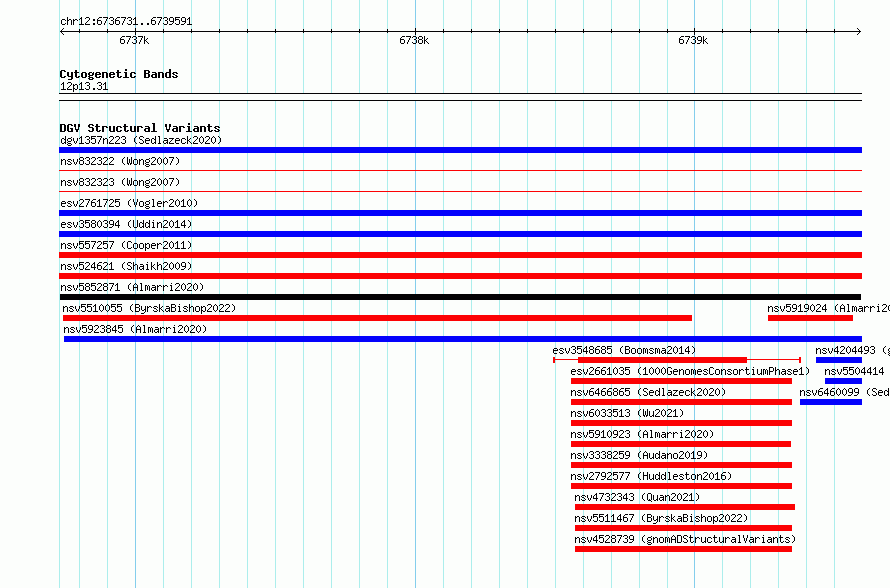Select the 12p13.31 cytoband label
The image size is (890, 588).
[x=84, y=86]
